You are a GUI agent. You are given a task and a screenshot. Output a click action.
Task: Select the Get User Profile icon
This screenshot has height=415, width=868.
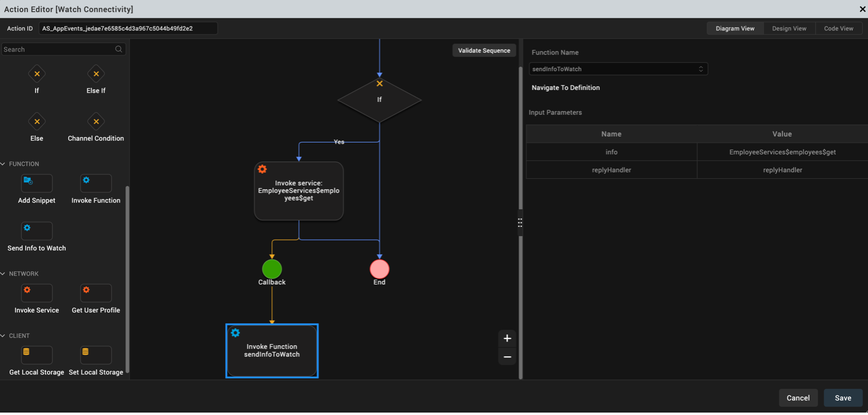pyautogui.click(x=96, y=293)
